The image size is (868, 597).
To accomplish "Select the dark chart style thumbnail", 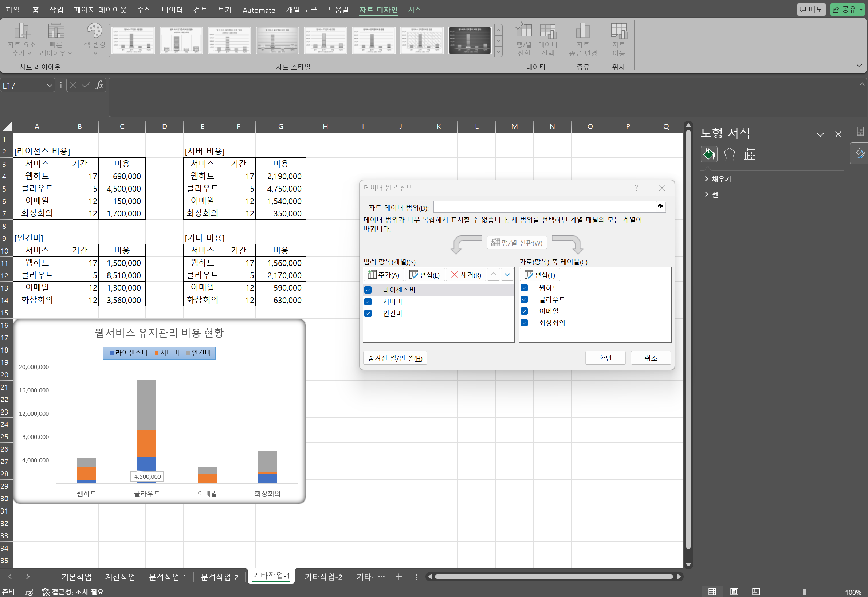I will click(470, 40).
